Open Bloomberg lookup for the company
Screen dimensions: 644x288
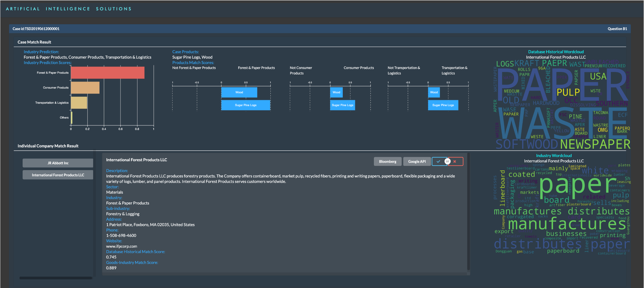[388, 162]
